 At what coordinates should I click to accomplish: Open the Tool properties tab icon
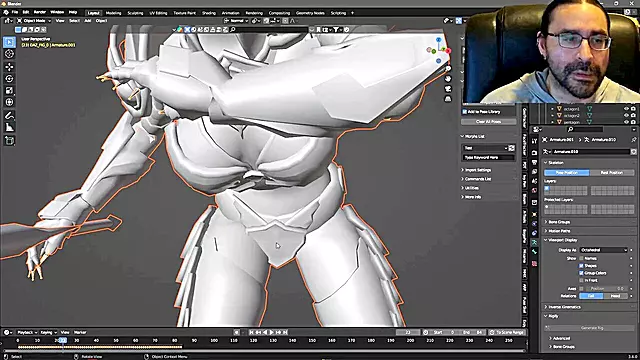(534, 141)
